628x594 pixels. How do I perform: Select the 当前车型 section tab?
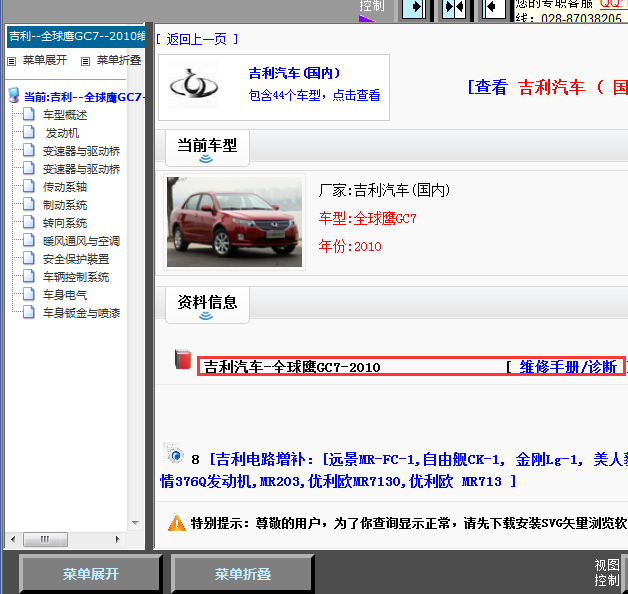tap(207, 148)
